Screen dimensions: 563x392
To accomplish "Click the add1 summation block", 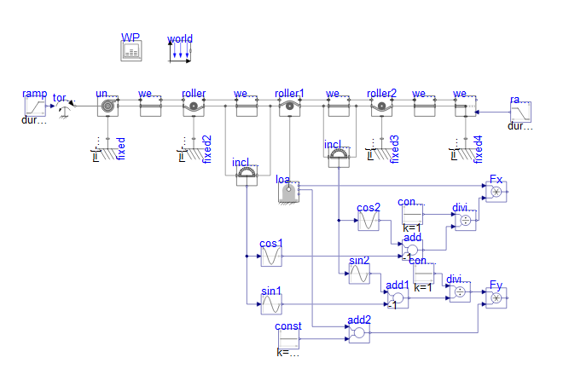I will tap(397, 299).
